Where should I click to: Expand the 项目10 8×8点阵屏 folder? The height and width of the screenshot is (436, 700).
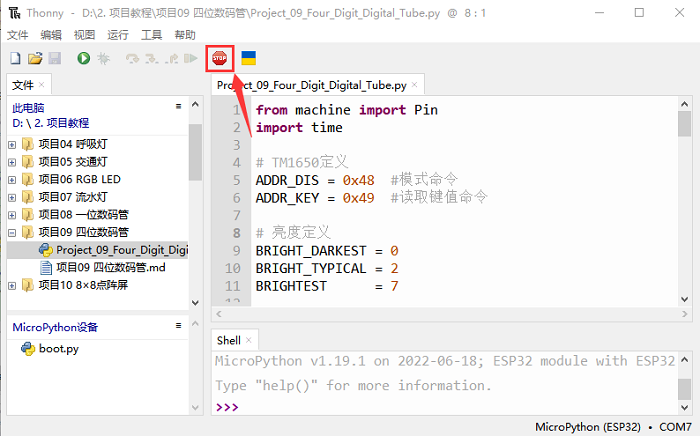tap(12, 285)
